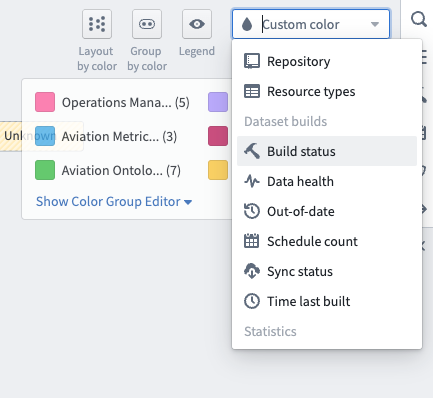Screen dimensions: 433x398
Task: Click the Schedule count calendar icon
Action: [252, 241]
